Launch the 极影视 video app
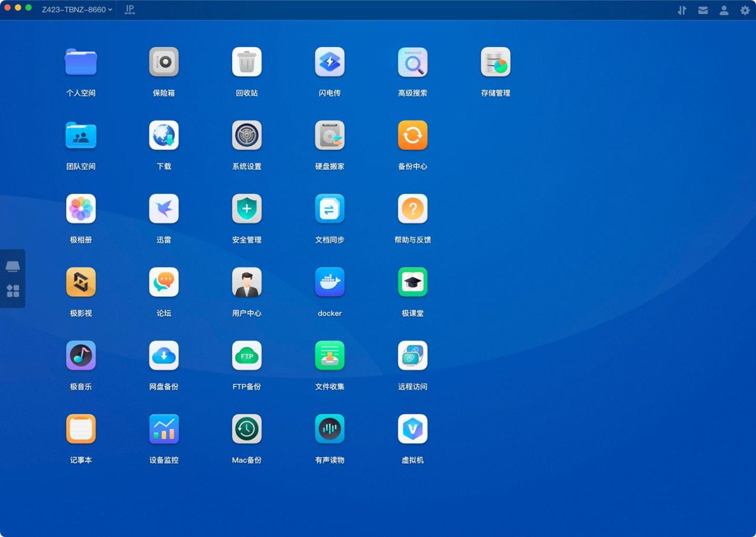The height and width of the screenshot is (537, 756). point(81,282)
